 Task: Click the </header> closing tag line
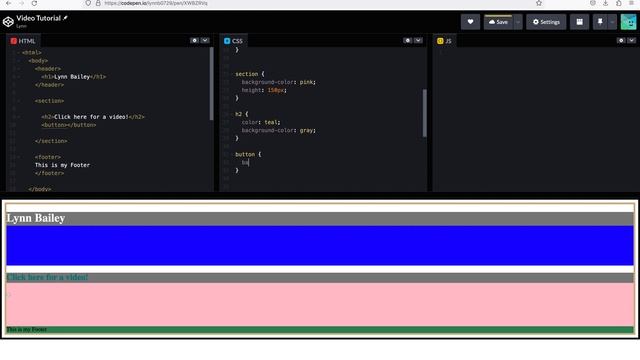pos(49,85)
